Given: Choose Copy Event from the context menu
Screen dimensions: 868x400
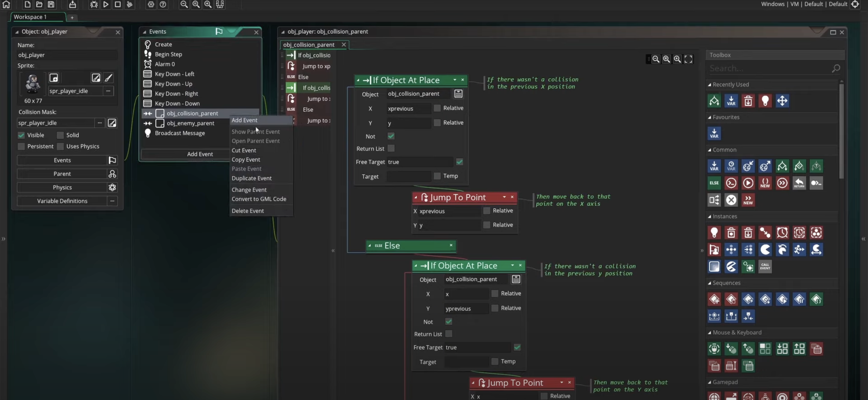Looking at the screenshot, I should coord(246,159).
